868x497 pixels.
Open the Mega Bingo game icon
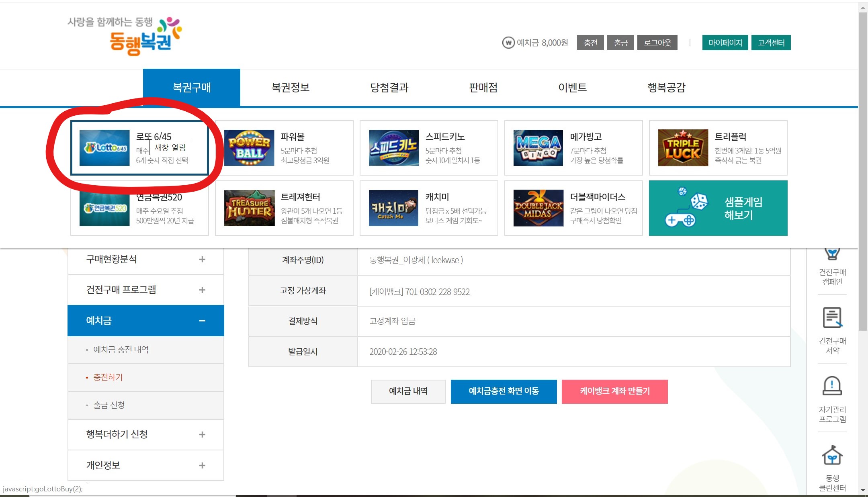pyautogui.click(x=538, y=147)
